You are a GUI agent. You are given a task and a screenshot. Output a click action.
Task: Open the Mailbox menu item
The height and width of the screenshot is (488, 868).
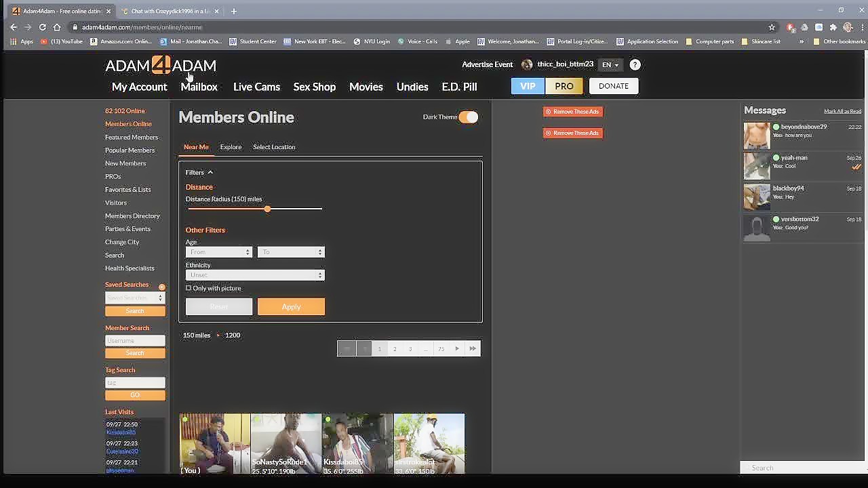tap(199, 87)
